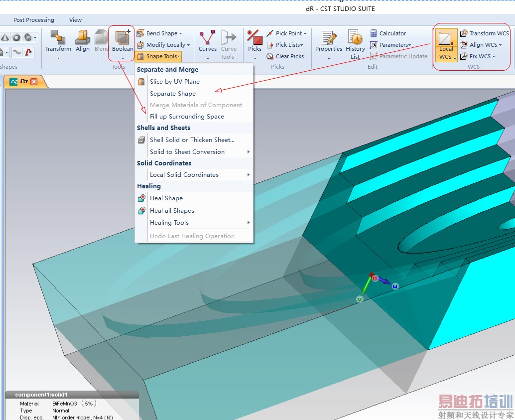Image resolution: width=515 pixels, height=420 pixels.
Task: Click the BiFeMnO3 material value
Action: point(74,403)
